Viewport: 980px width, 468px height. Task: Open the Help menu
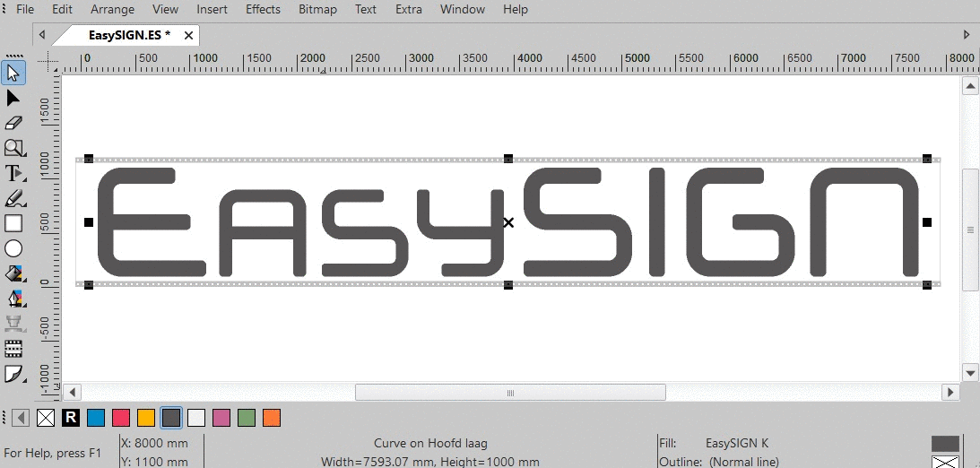[x=516, y=9]
